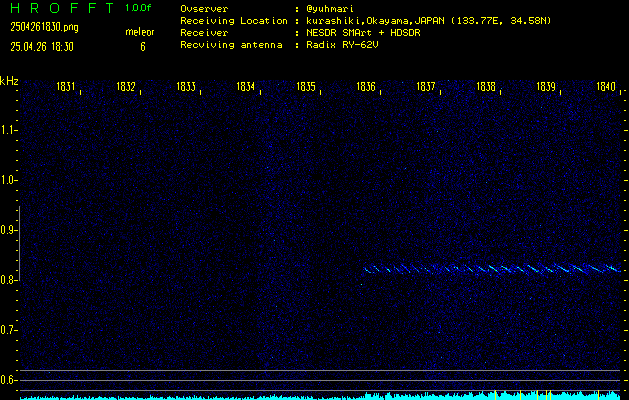This screenshot has width=629, height=400.
Task: Click the Recviving antenna label
Action: click(x=231, y=45)
